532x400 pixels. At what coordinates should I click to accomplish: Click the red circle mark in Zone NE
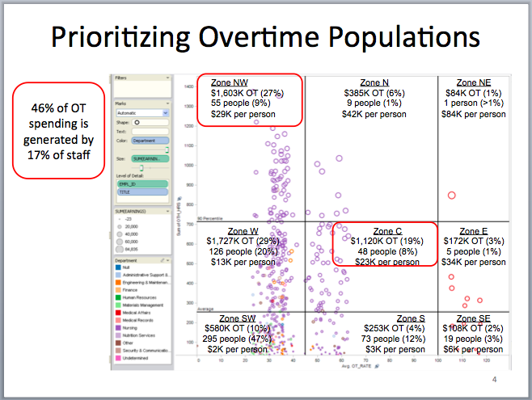coord(452,196)
